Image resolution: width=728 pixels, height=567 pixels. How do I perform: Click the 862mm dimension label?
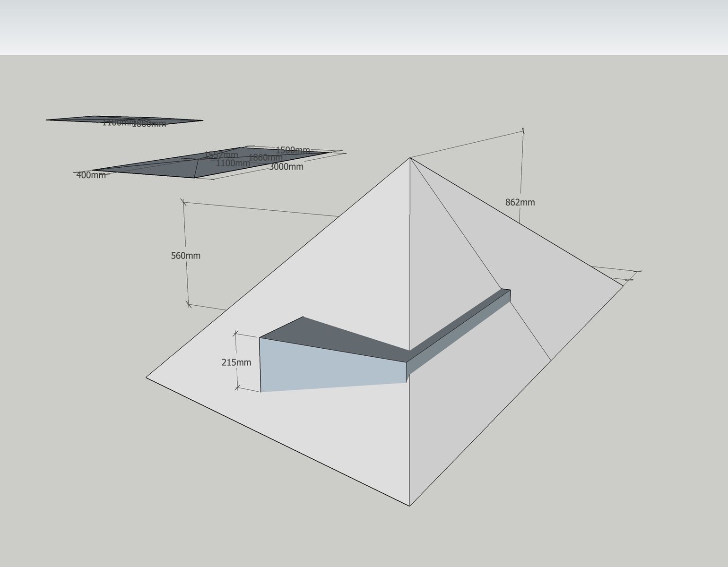click(x=520, y=203)
